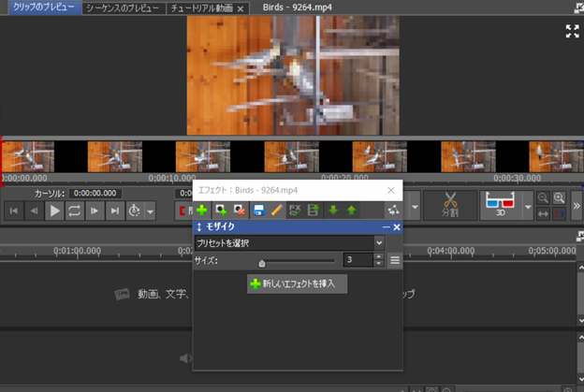The height and width of the screenshot is (392, 584).
Task: Click the save effect chain floppy icon
Action: tap(258, 211)
